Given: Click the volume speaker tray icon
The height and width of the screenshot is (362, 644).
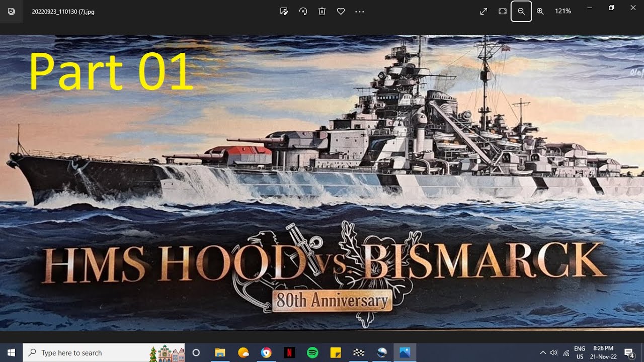Looking at the screenshot, I should coord(554,352).
